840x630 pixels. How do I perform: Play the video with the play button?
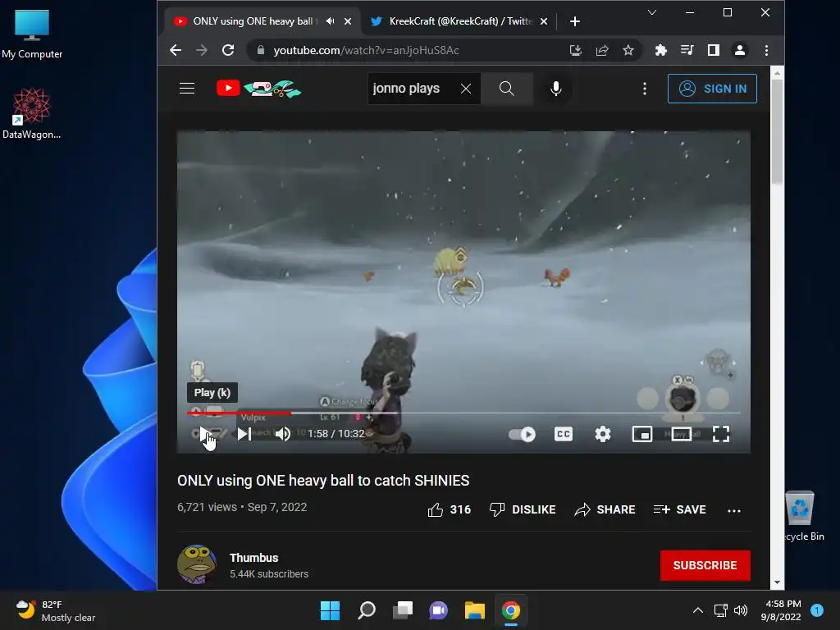point(206,434)
